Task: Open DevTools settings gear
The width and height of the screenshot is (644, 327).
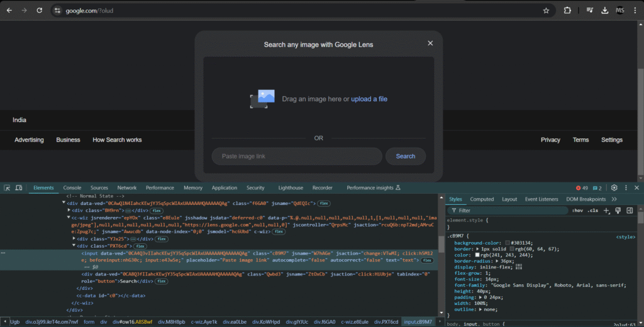Action: [x=614, y=187]
